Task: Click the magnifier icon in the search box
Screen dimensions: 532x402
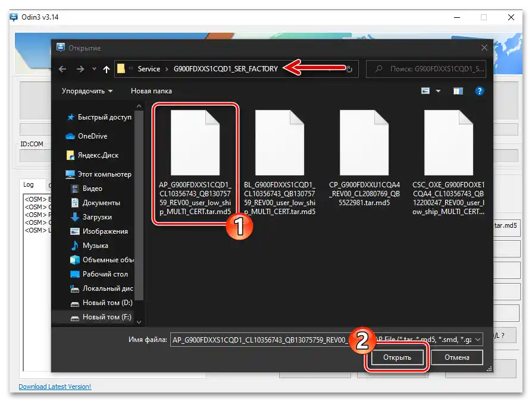Action: [378, 69]
